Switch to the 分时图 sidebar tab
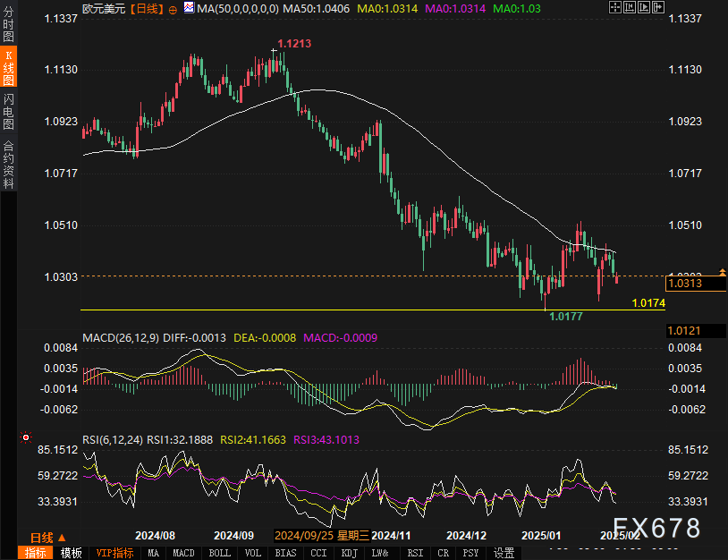 (8, 23)
